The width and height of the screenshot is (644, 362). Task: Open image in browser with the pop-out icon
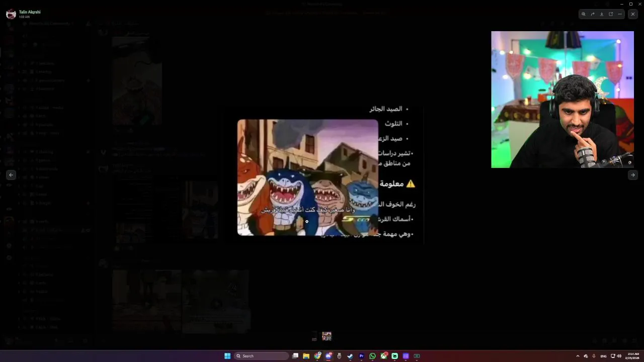pyautogui.click(x=611, y=14)
